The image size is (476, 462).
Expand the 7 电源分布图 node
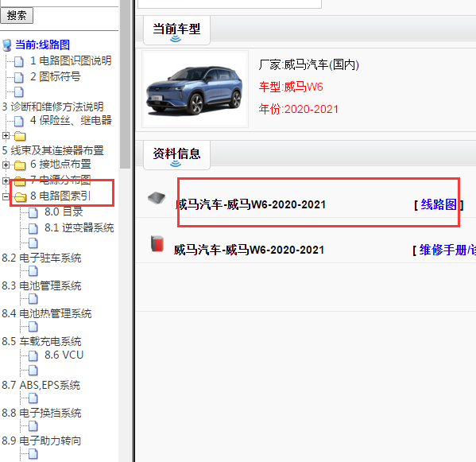(6, 181)
